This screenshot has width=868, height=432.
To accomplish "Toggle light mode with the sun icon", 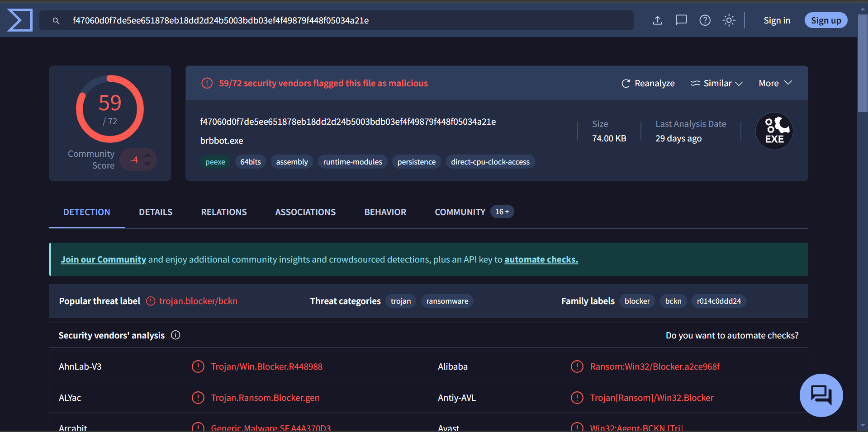I will (x=729, y=20).
